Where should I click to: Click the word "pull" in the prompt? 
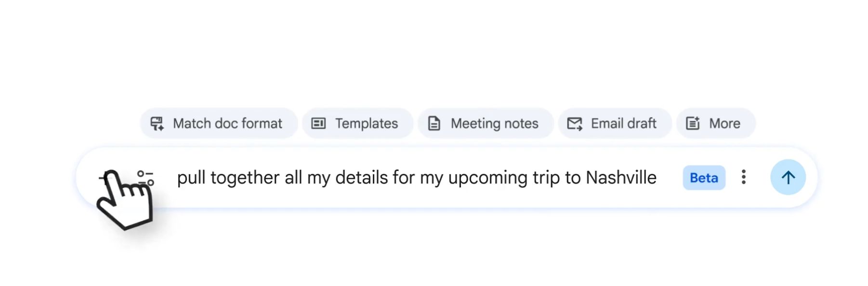(x=191, y=178)
